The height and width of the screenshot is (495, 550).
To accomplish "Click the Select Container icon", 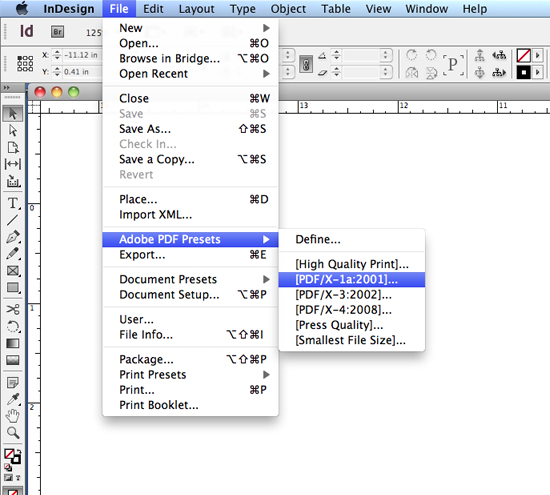I will point(479,55).
